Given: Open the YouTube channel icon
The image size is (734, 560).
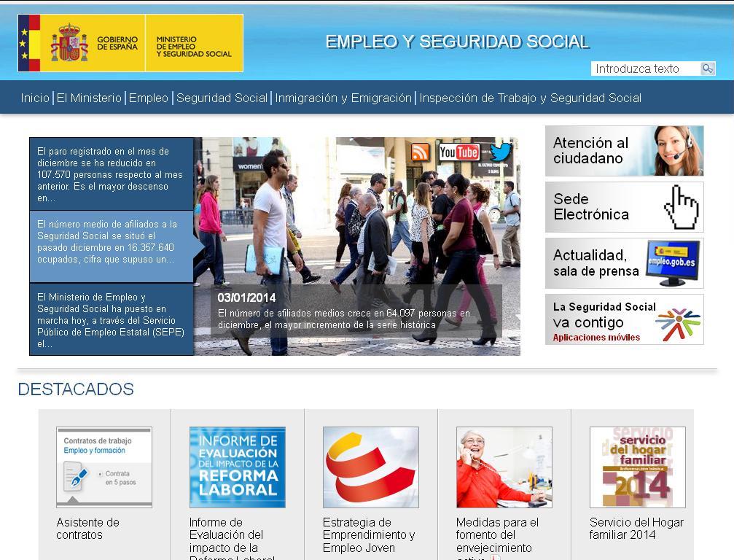Looking at the screenshot, I should pyautogui.click(x=458, y=152).
